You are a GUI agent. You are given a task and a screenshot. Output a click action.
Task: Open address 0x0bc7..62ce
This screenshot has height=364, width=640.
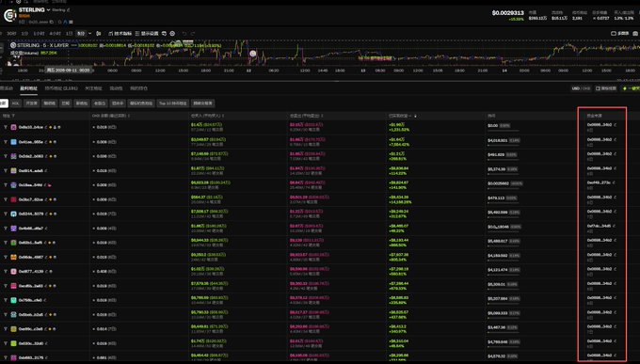pyautogui.click(x=31, y=199)
